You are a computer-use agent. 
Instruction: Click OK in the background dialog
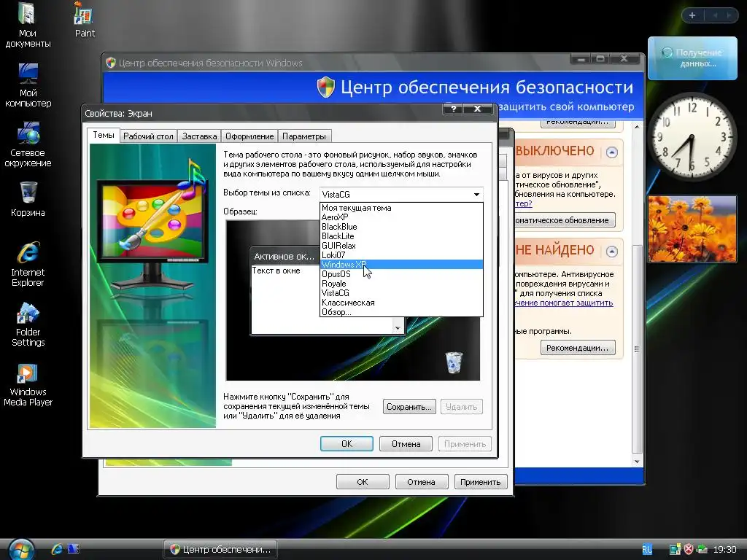(x=363, y=482)
